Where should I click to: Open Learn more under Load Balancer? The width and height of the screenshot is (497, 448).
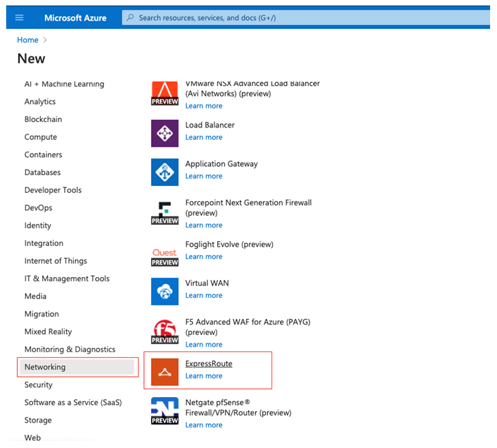(x=204, y=137)
